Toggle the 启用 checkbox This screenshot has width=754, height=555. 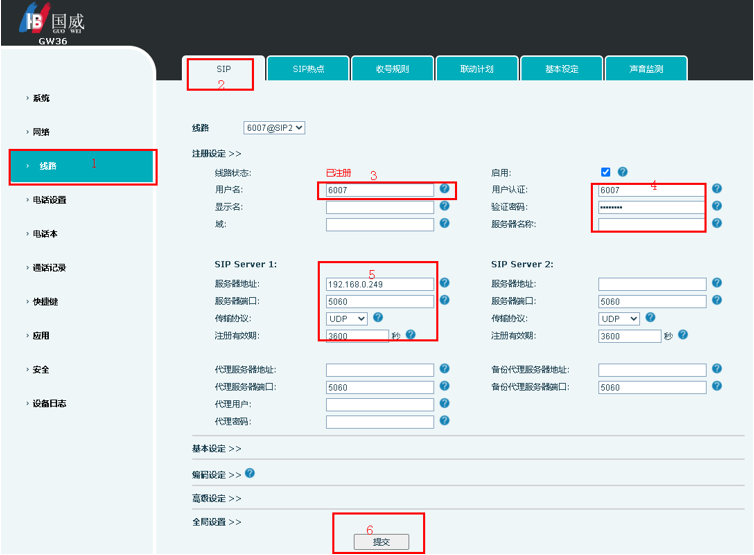click(605, 172)
